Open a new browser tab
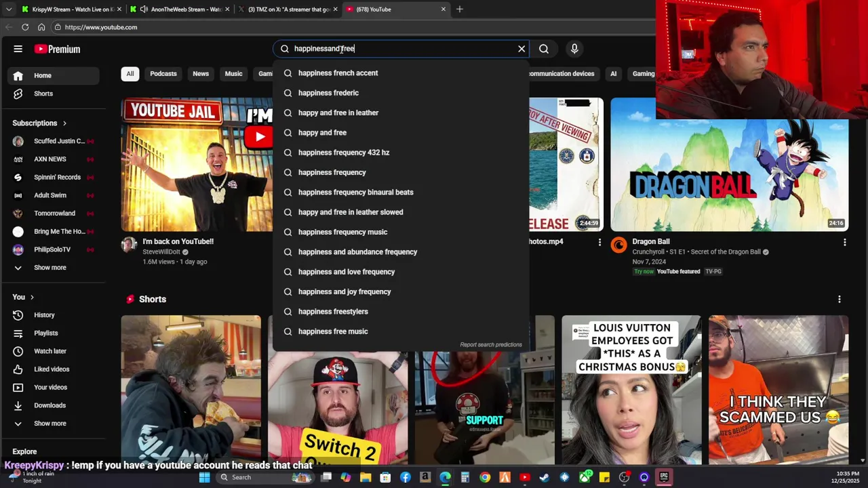Screen dimensions: 868x488 tap(459, 9)
